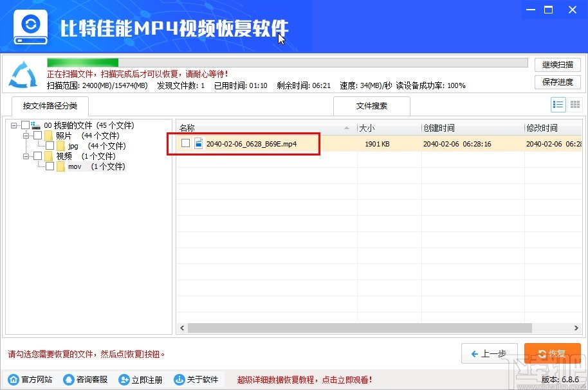Check the 2040-02-06_0628_B69E.mp4 file checkbox

[185, 143]
